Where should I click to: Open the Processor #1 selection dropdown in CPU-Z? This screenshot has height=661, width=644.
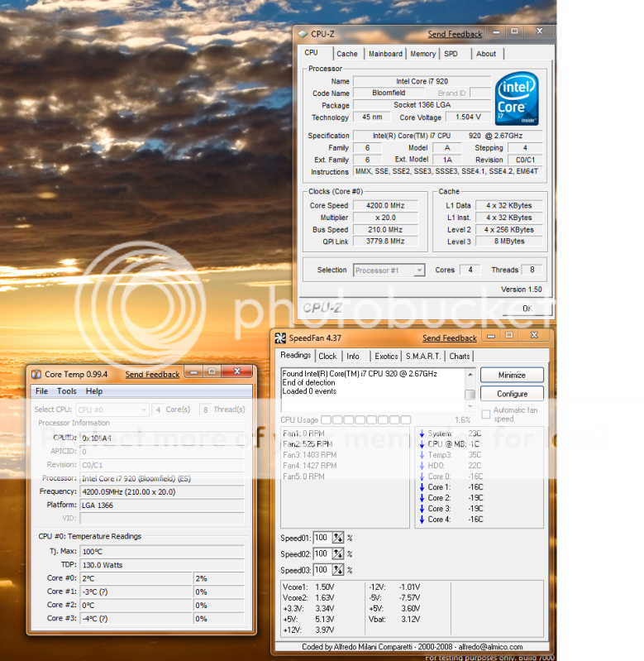click(389, 270)
